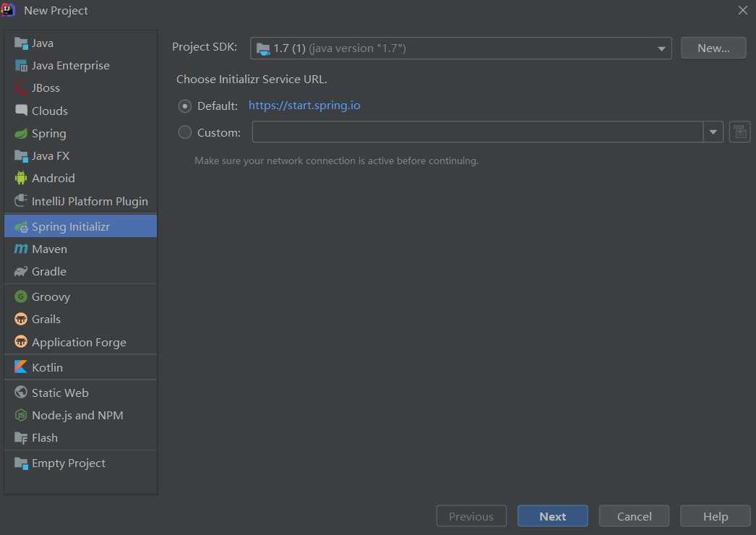The image size is (756, 535).
Task: Click "Choose Initializr Service URL." text
Action: [252, 79]
